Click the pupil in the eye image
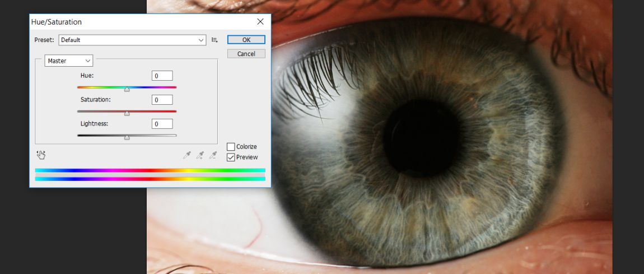The height and width of the screenshot is (274, 644). tap(421, 138)
